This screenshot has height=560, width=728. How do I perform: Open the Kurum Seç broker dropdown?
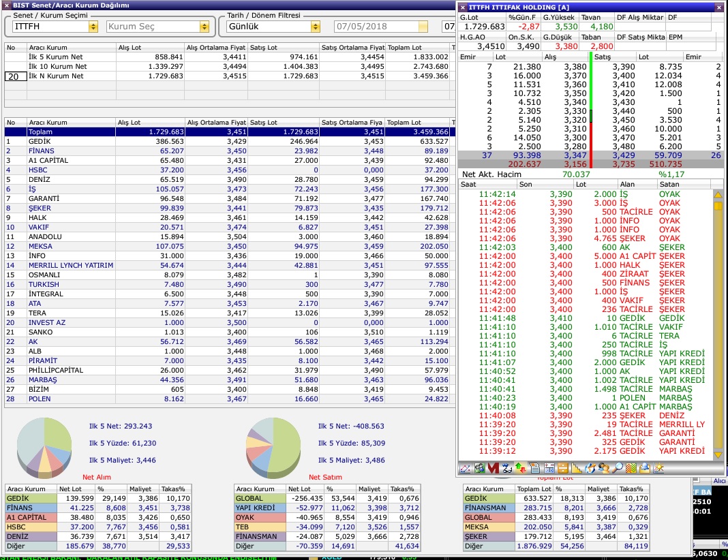click(x=204, y=27)
